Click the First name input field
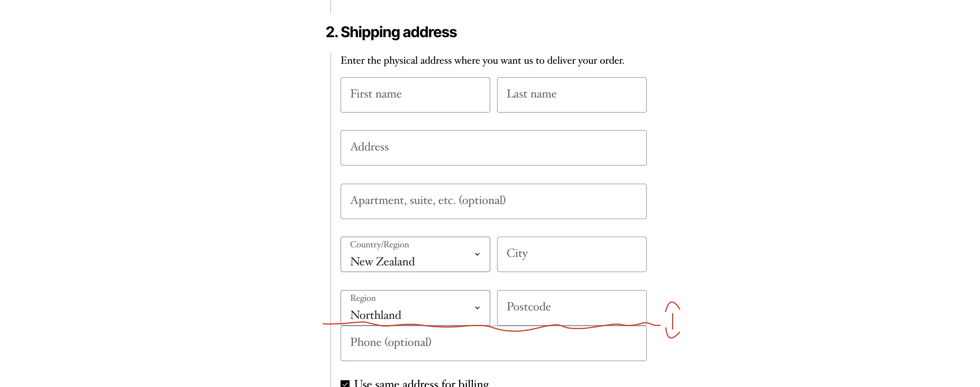Image resolution: width=980 pixels, height=387 pixels. [415, 94]
